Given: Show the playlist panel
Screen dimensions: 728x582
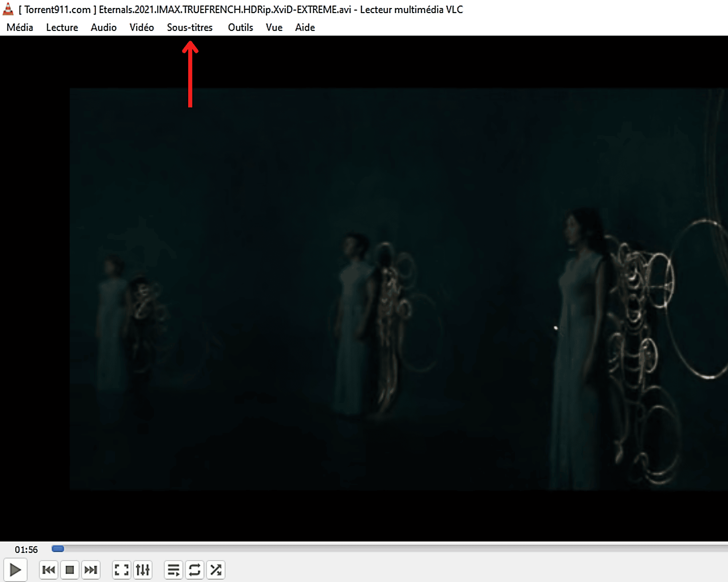Looking at the screenshot, I should pos(174,570).
